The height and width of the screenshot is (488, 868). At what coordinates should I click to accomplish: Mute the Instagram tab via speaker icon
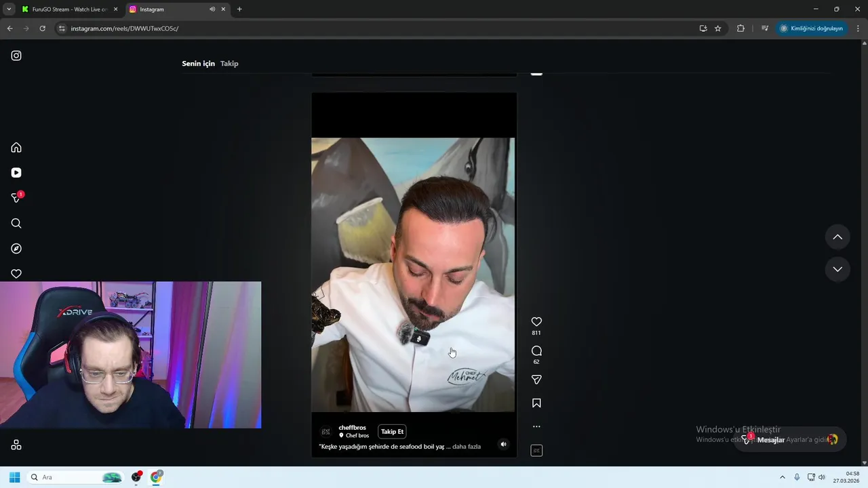pos(212,9)
